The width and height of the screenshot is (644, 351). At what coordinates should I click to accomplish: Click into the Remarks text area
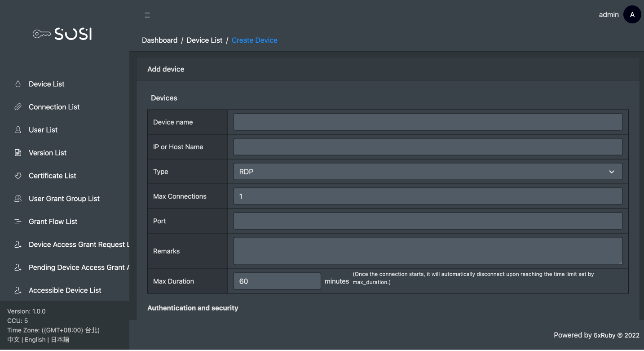pyautogui.click(x=428, y=251)
